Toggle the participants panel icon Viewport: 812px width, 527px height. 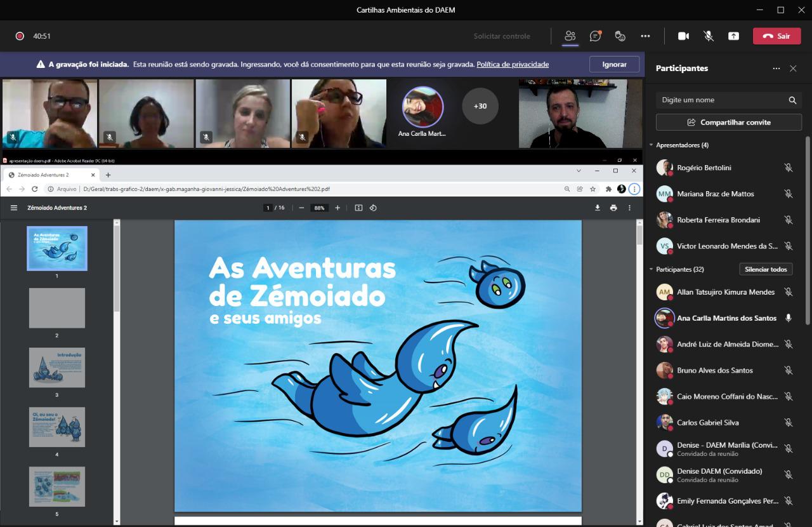[x=570, y=36]
